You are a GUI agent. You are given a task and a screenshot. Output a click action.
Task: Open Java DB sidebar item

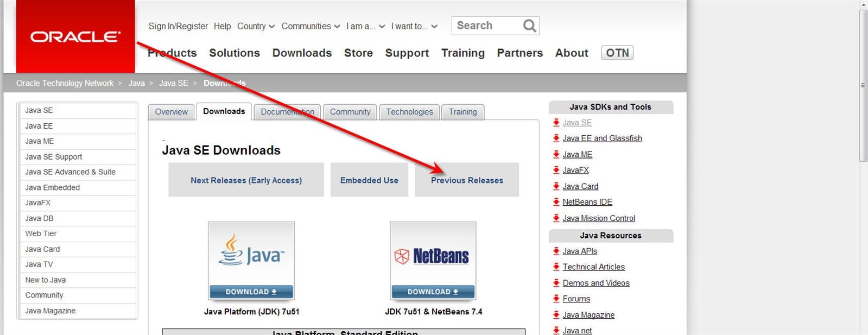coord(78,218)
